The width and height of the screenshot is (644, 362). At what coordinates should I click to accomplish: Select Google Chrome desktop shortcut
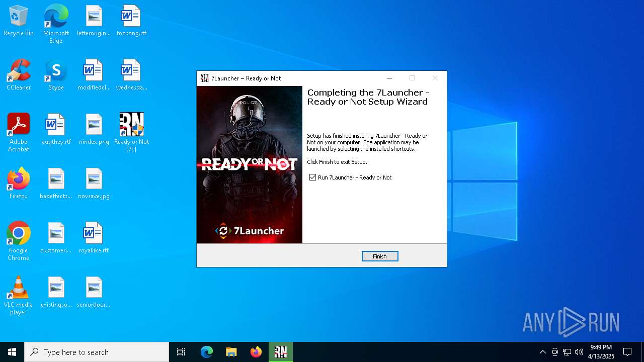coord(19,241)
